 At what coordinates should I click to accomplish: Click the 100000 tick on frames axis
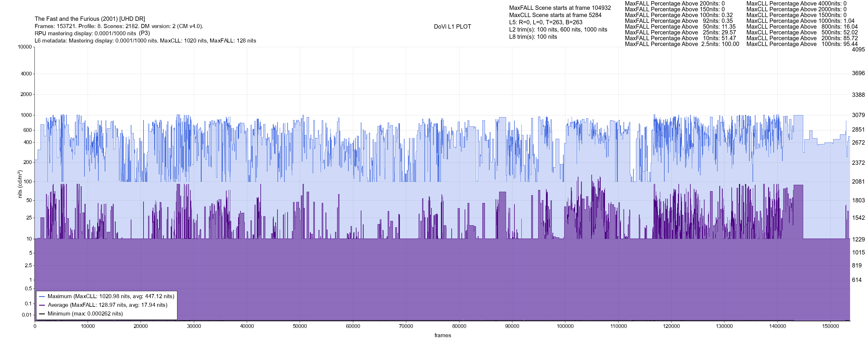565,326
